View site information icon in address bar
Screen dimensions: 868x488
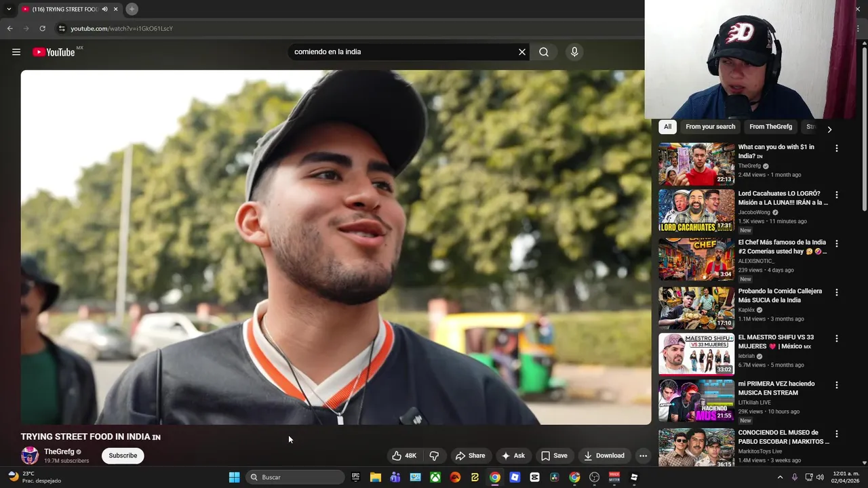61,28
